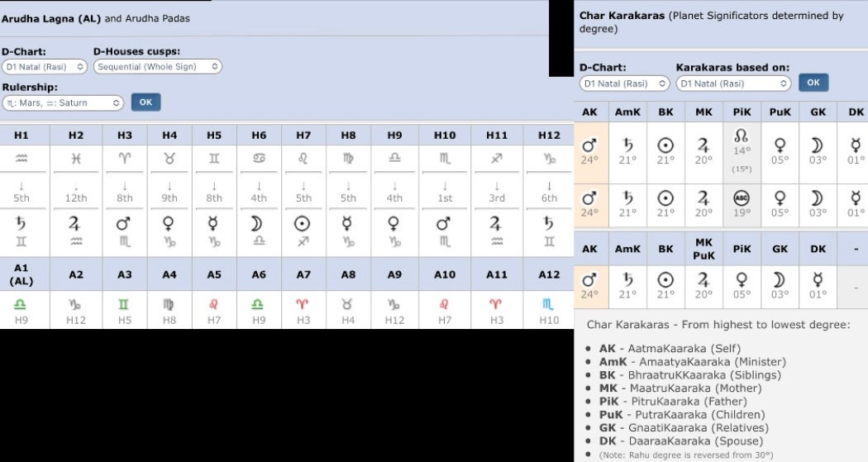Click ASC ascendant symbol in PiK column
Image resolution: width=868 pixels, height=462 pixels.
[x=742, y=198]
